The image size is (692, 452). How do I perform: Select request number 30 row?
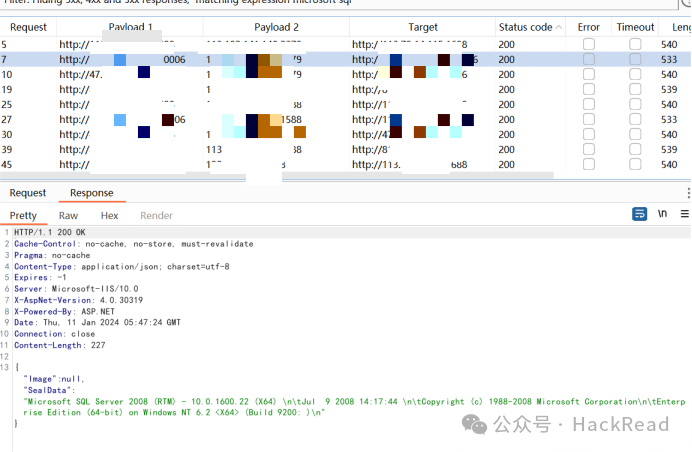pyautogui.click(x=346, y=134)
